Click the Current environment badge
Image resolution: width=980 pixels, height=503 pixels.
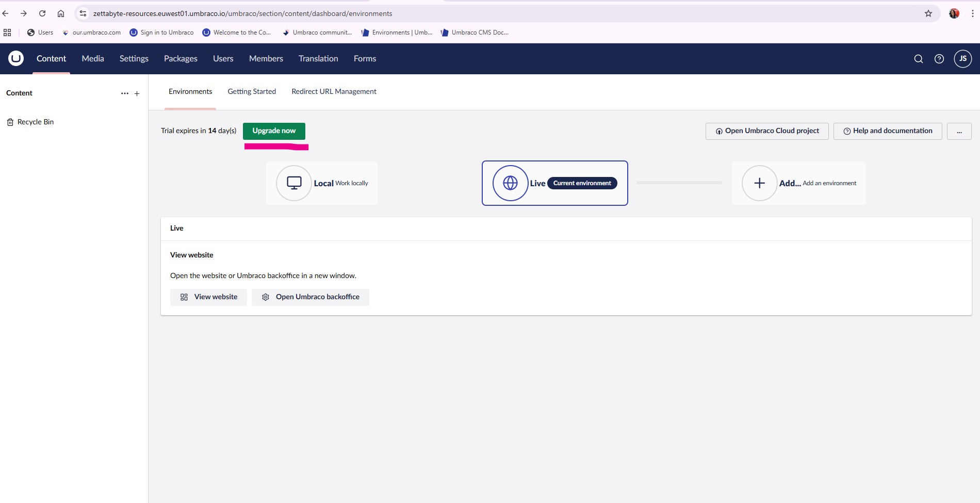coord(582,183)
